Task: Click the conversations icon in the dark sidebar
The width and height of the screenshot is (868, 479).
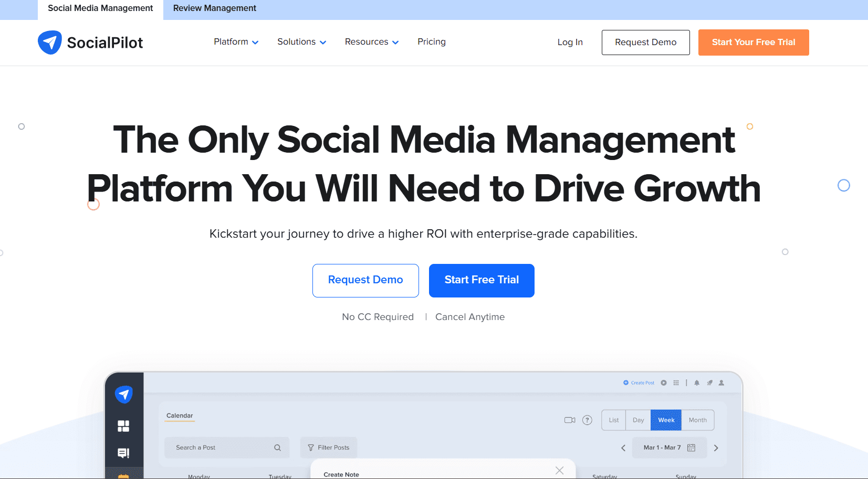Action: pyautogui.click(x=123, y=453)
